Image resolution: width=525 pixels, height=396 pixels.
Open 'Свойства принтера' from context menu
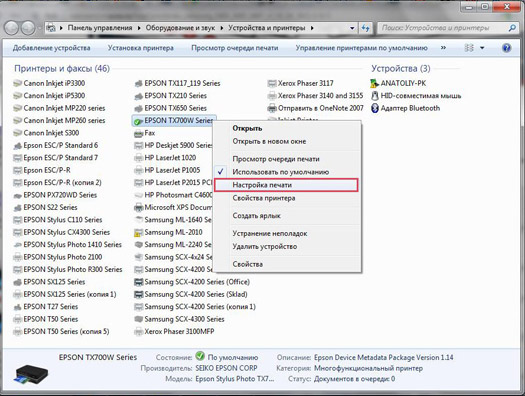[x=264, y=198]
